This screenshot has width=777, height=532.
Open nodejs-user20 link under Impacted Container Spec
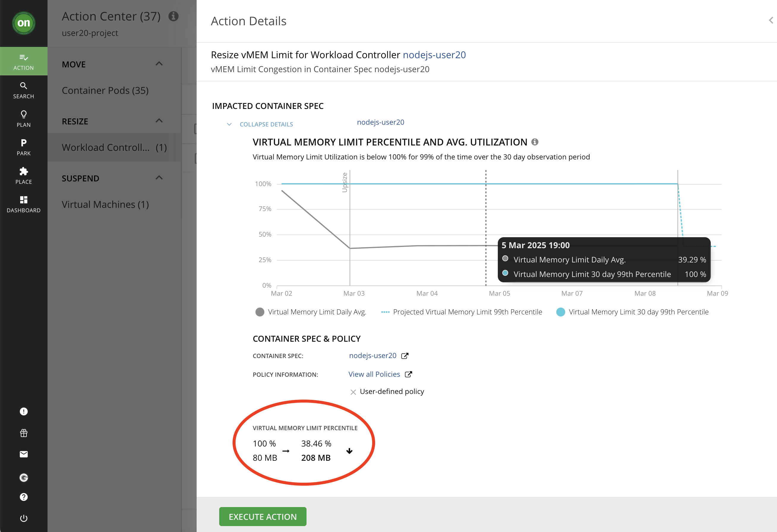[380, 122]
